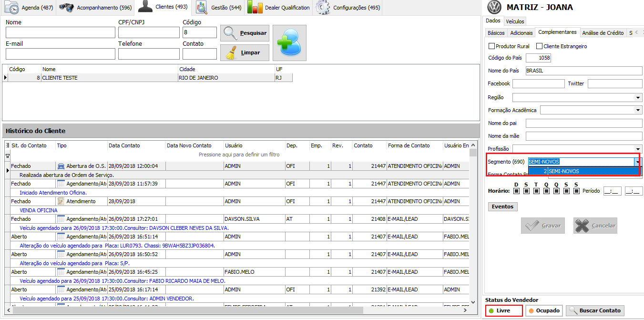Click the Acompanhamento binoculars icon
The image size is (644, 320).
coord(66,8)
